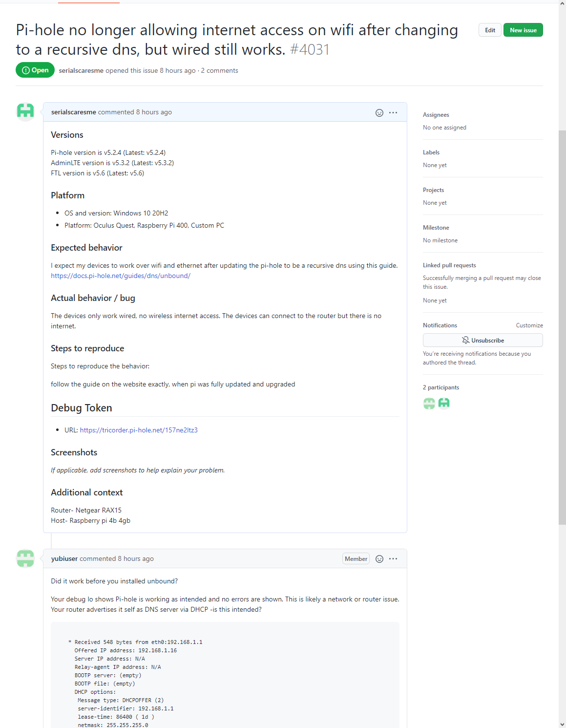The width and height of the screenshot is (566, 728).
Task: Unsubscribe from issue notifications
Action: 483,340
